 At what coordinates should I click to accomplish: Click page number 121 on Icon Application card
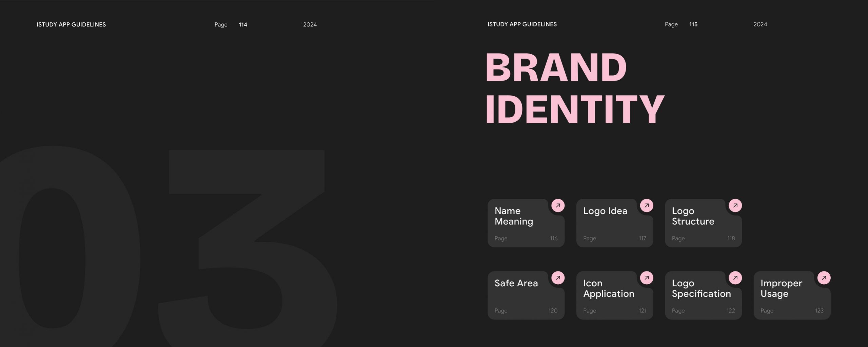coord(643,310)
